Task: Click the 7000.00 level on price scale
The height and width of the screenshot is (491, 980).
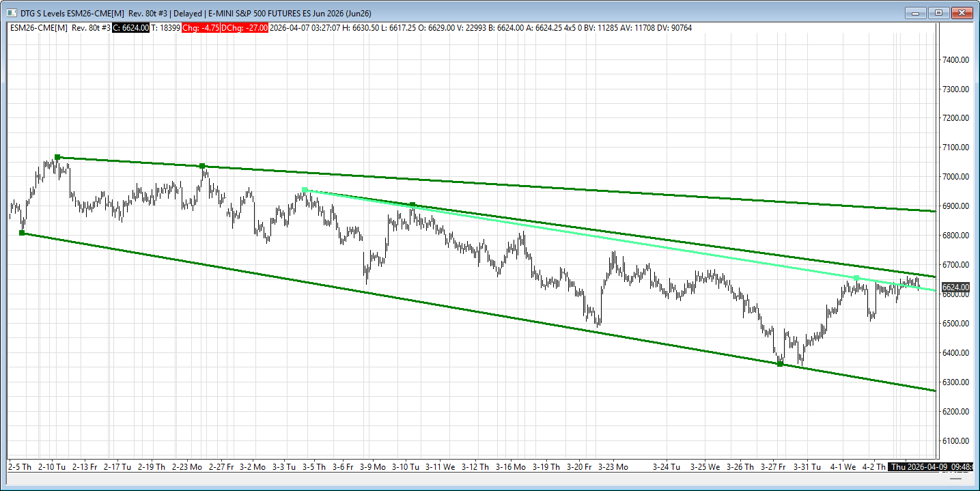Action: point(955,177)
